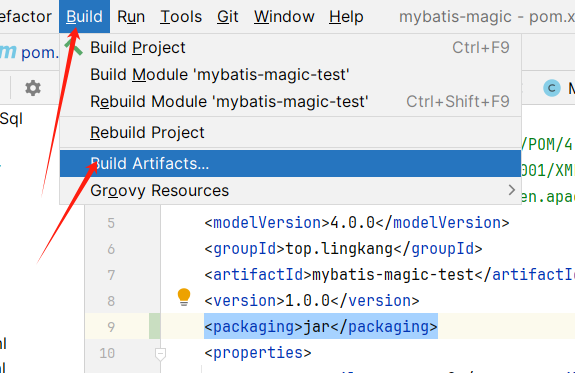
Task: Select Build Artifacts menu entry
Action: tap(290, 164)
